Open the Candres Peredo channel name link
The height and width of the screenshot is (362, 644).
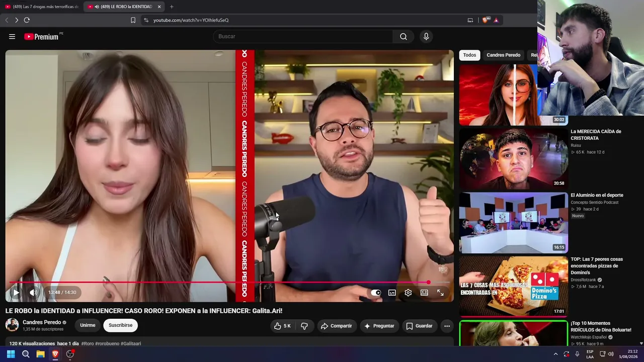point(42,322)
